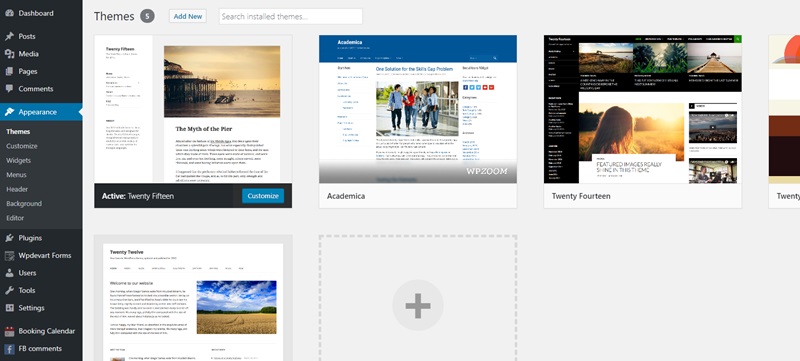The image size is (800, 361).
Task: Select the Pages icon in sidebar
Action: tap(9, 71)
